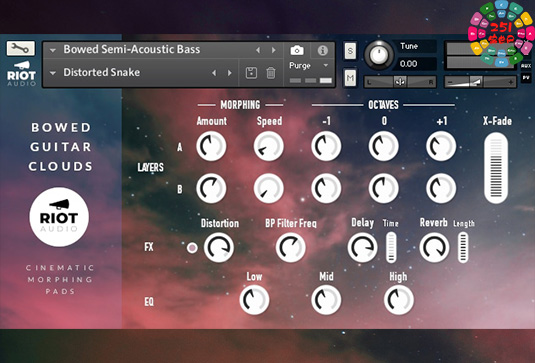Click the EQ Low knob
This screenshot has height=363, width=535.
pos(254,300)
